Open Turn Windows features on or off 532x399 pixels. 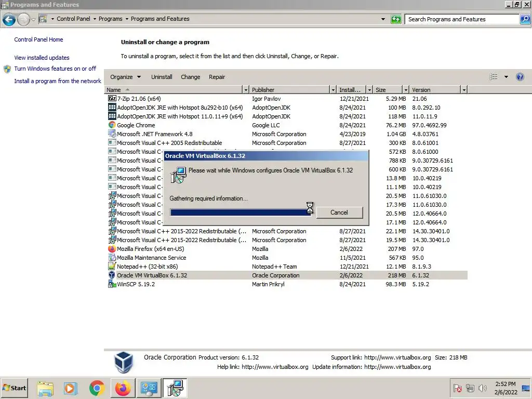click(55, 69)
